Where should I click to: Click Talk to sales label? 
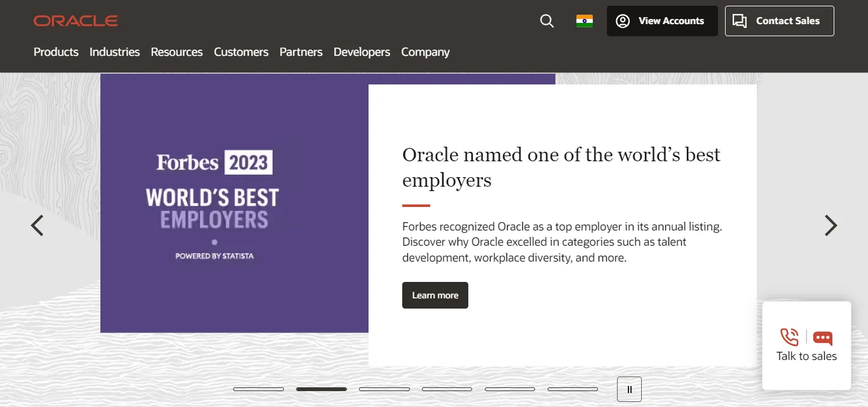click(806, 356)
